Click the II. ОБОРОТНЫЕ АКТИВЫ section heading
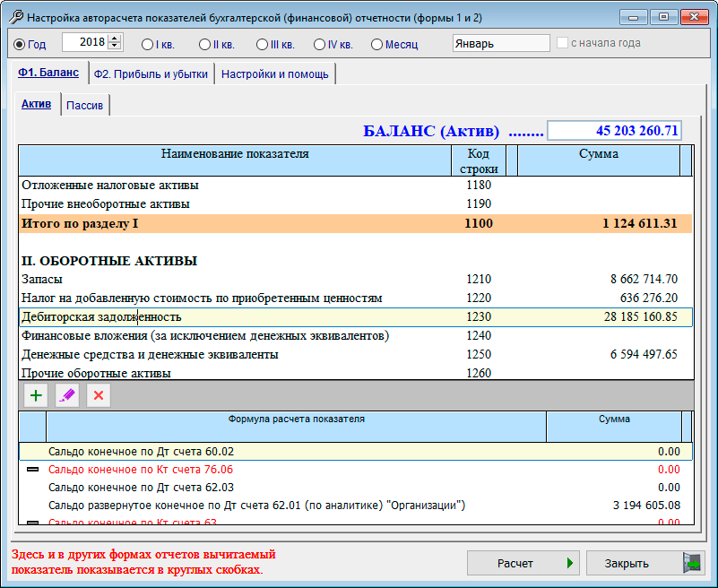 click(x=109, y=261)
